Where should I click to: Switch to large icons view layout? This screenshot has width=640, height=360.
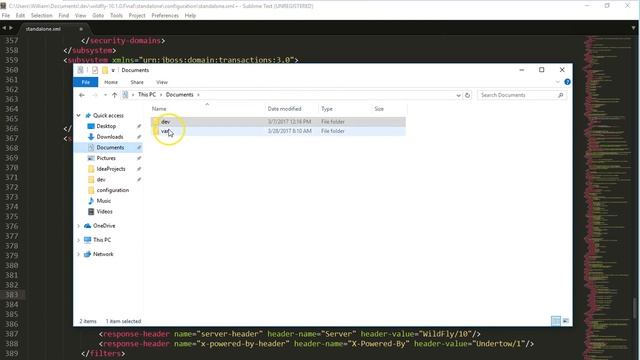pyautogui.click(x=565, y=321)
